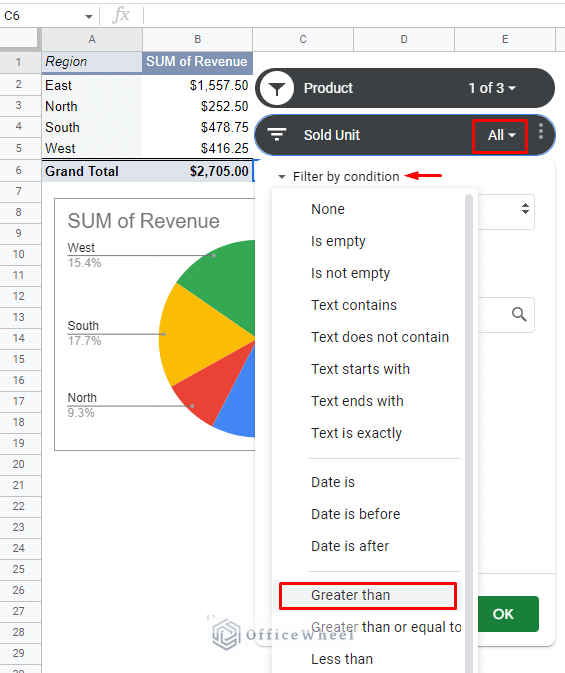The image size is (565, 673).
Task: Click the 'Product' slicer label
Action: click(328, 88)
